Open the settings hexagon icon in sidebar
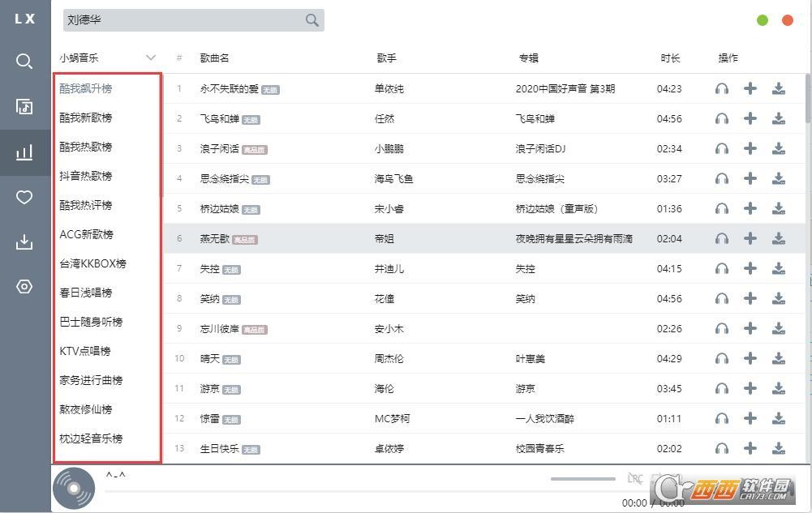The height and width of the screenshot is (513, 812). tap(24, 287)
